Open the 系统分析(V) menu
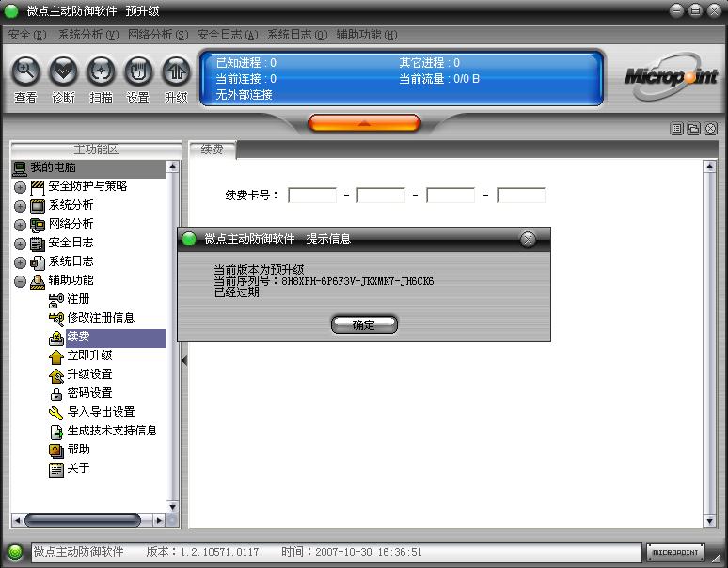 (88, 35)
